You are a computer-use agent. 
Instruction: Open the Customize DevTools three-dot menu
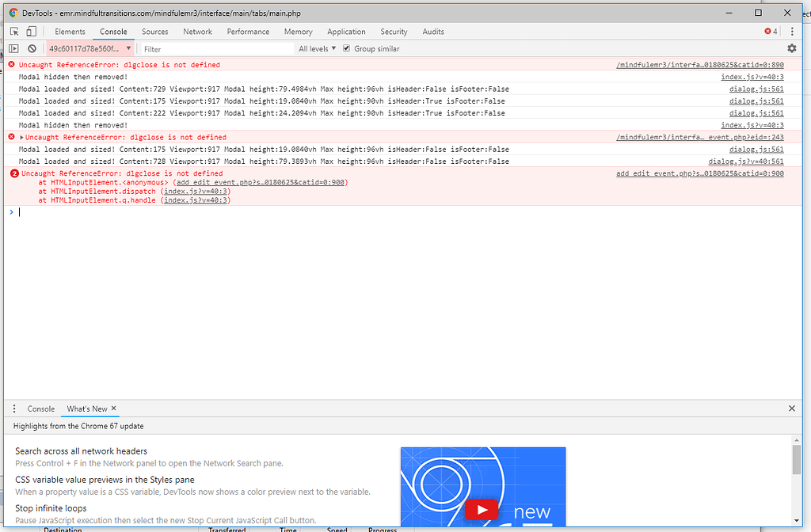tap(793, 31)
